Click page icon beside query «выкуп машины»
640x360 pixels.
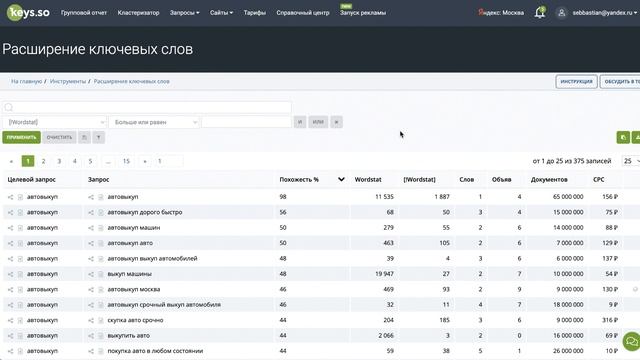coord(100,274)
